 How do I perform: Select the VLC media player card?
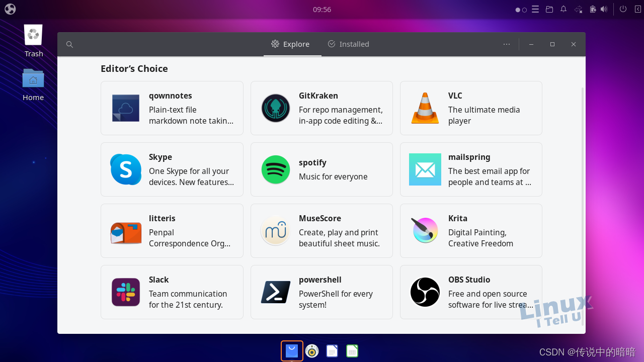point(471,108)
